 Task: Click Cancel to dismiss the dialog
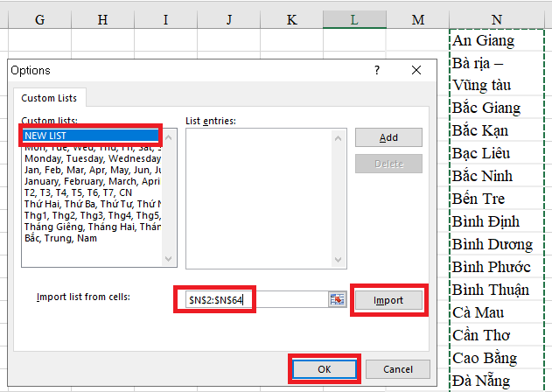[x=398, y=369]
